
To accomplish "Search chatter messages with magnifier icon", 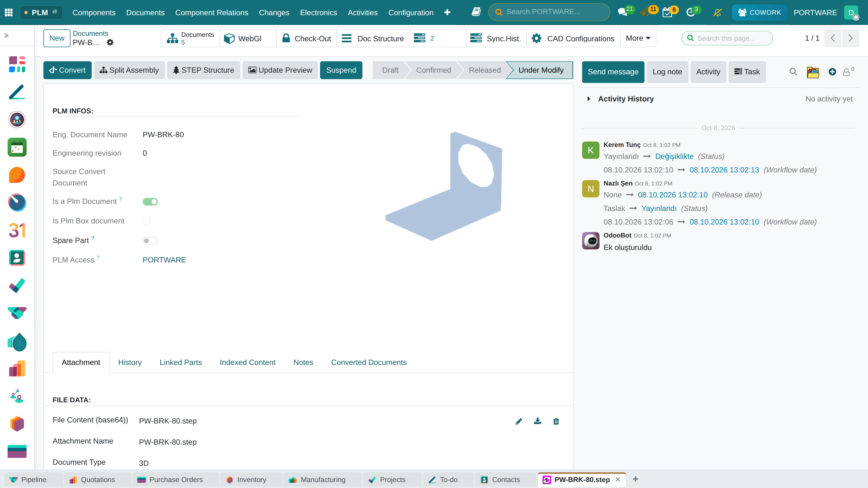I will pyautogui.click(x=793, y=72).
